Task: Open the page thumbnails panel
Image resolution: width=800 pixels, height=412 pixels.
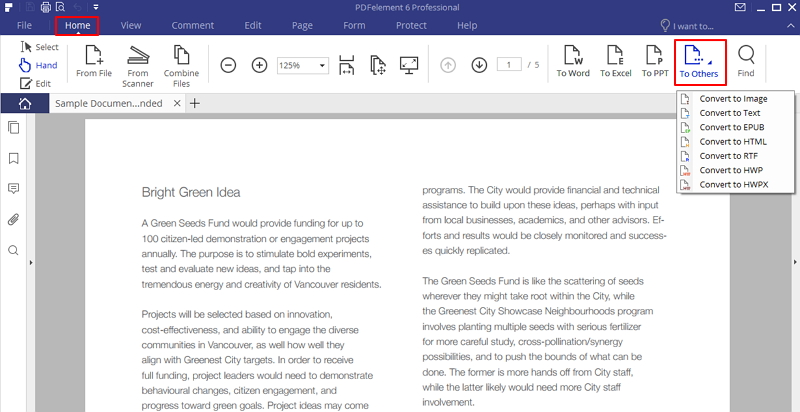Action: (14, 127)
